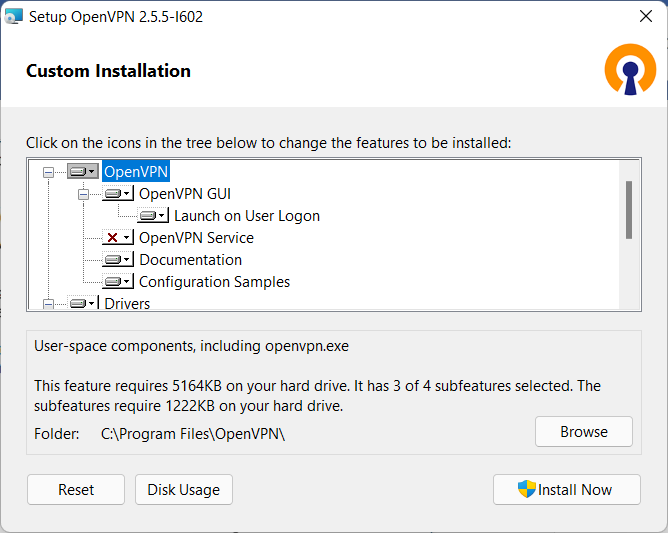The image size is (668, 533).
Task: Collapse the OpenVPN root tree node
Action: (x=48, y=172)
